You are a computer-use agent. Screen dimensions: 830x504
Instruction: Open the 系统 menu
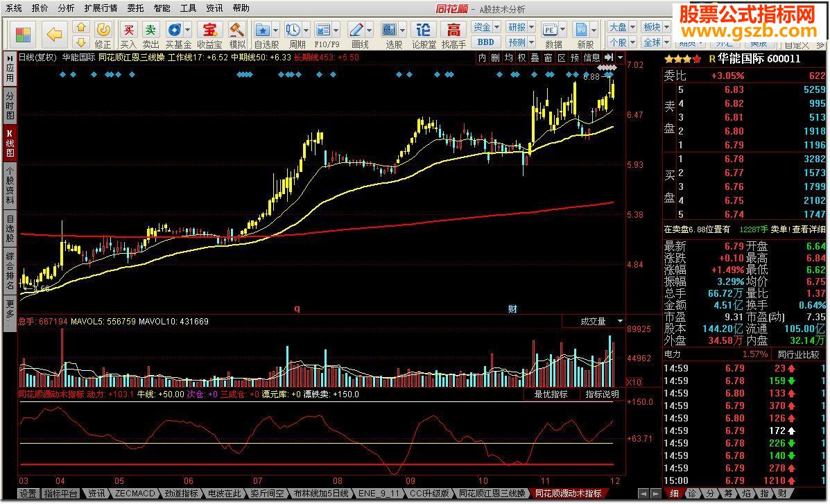point(14,8)
